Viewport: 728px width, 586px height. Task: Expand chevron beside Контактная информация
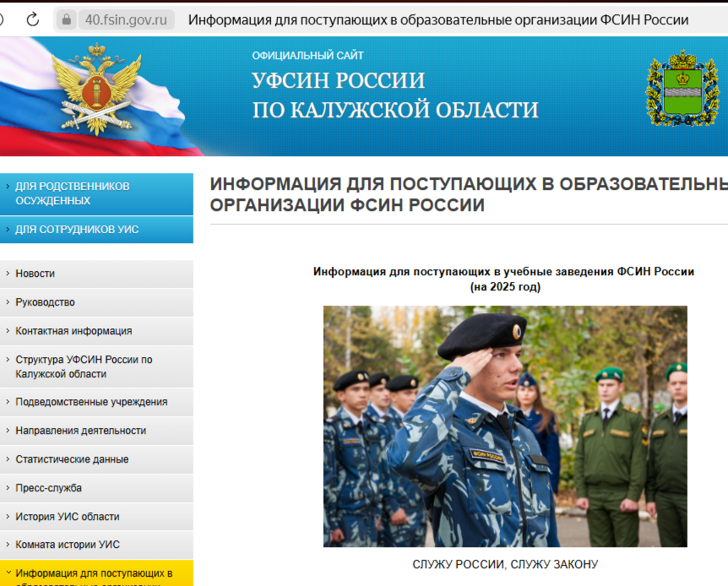(8, 331)
